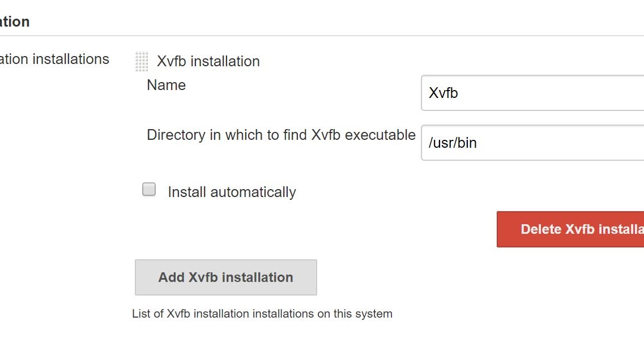Image resolution: width=644 pixels, height=338 pixels.
Task: Add a new Xvfb installation
Action: [225, 277]
